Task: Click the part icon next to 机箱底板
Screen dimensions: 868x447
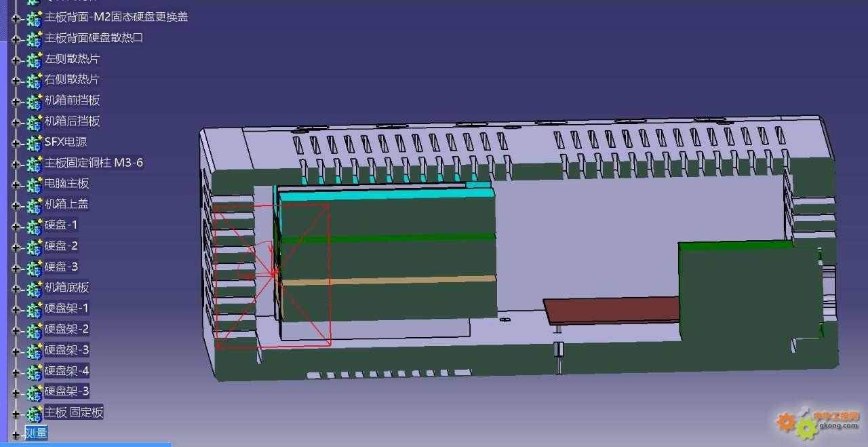Action: [x=34, y=289]
